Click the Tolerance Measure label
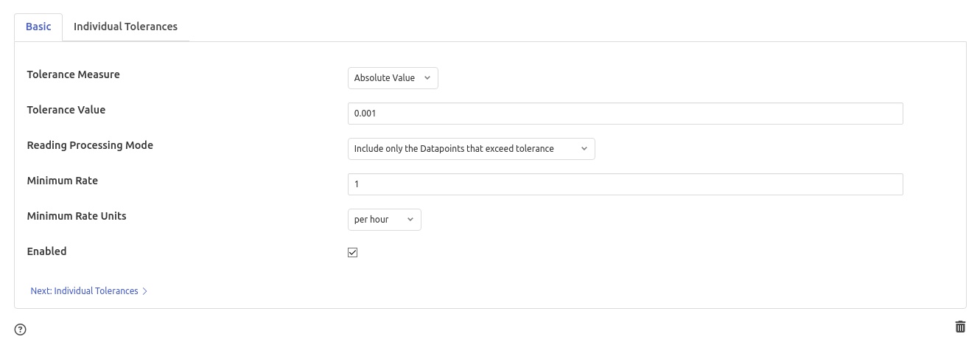 click(73, 74)
